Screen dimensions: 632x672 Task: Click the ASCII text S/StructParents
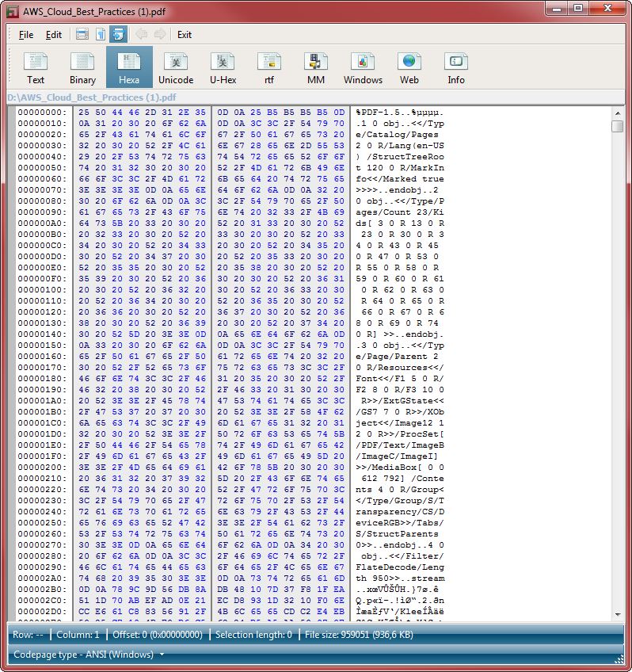397,534
